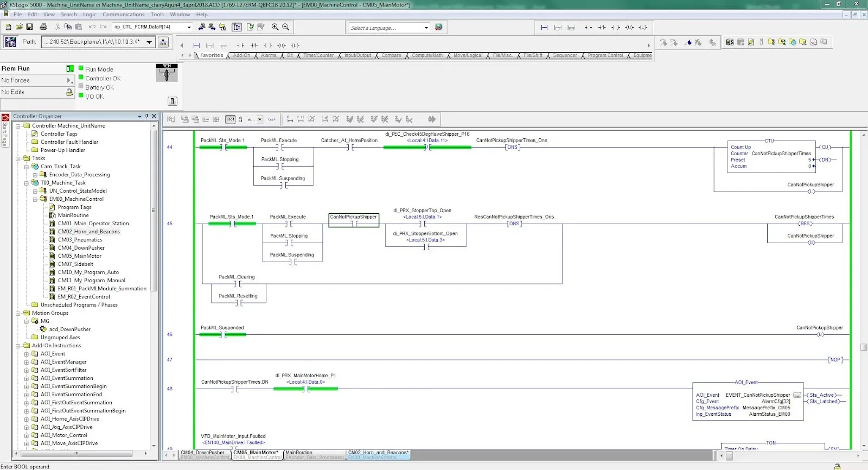Open the Communications menu

(123, 15)
